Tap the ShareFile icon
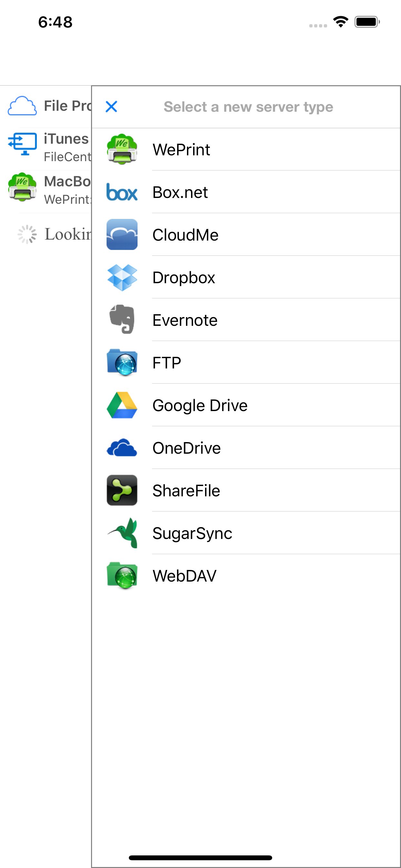Viewport: 401px width, 868px height. (x=122, y=490)
